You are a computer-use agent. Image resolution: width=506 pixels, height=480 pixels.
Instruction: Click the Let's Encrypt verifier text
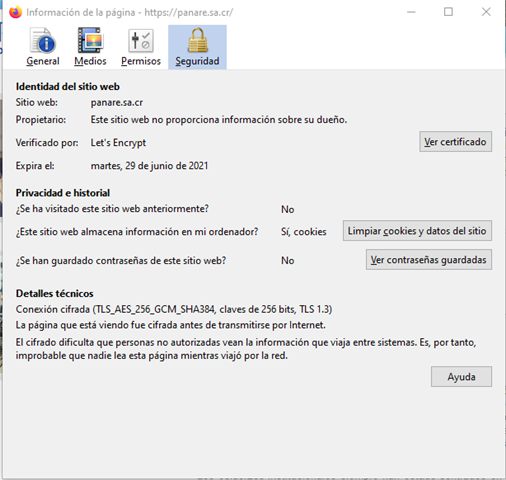118,143
